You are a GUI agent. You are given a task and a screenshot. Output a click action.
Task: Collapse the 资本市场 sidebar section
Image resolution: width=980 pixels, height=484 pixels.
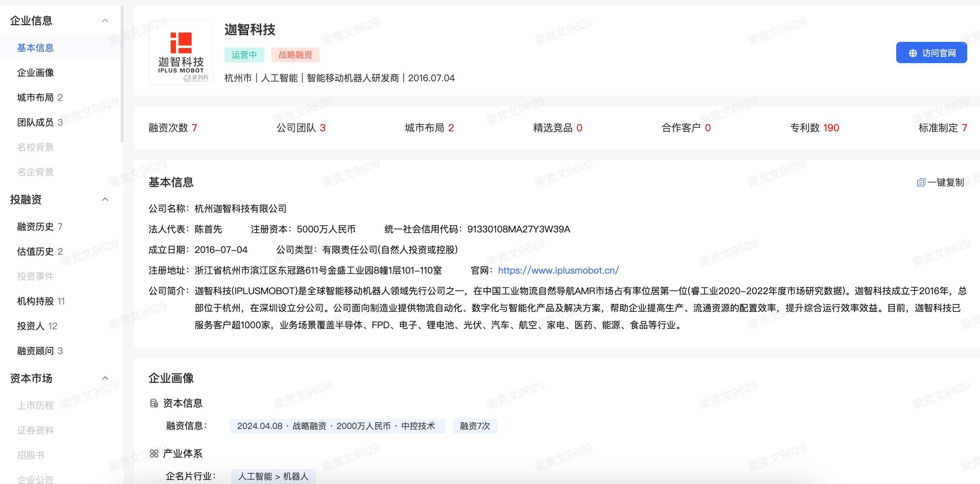[x=105, y=378]
